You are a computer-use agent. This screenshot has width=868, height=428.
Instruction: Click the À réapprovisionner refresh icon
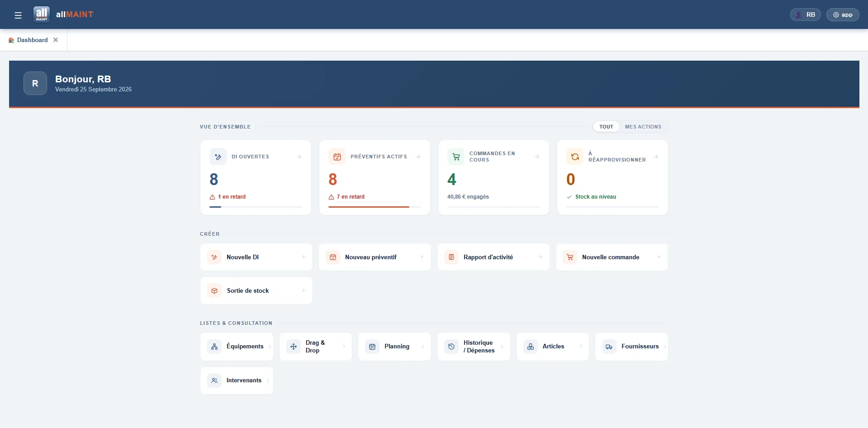(x=575, y=157)
